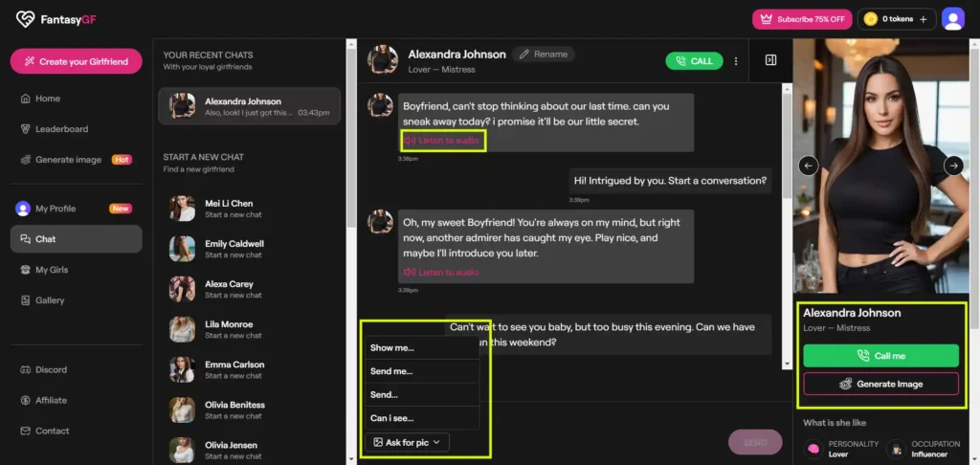This screenshot has width=980, height=465.
Task: Click Alexandra Johnson avatar in chat header
Action: pos(383,60)
